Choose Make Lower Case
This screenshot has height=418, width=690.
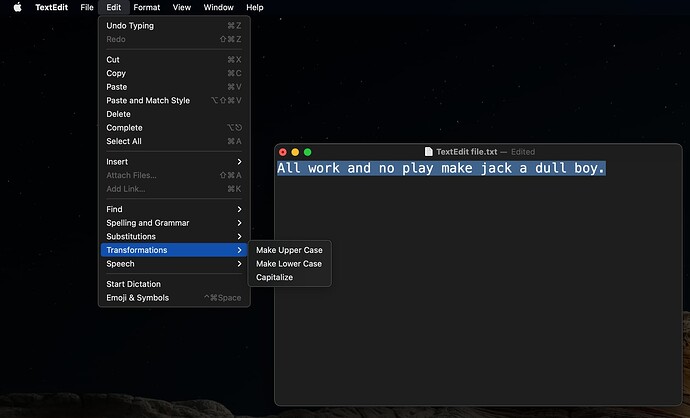coord(290,264)
